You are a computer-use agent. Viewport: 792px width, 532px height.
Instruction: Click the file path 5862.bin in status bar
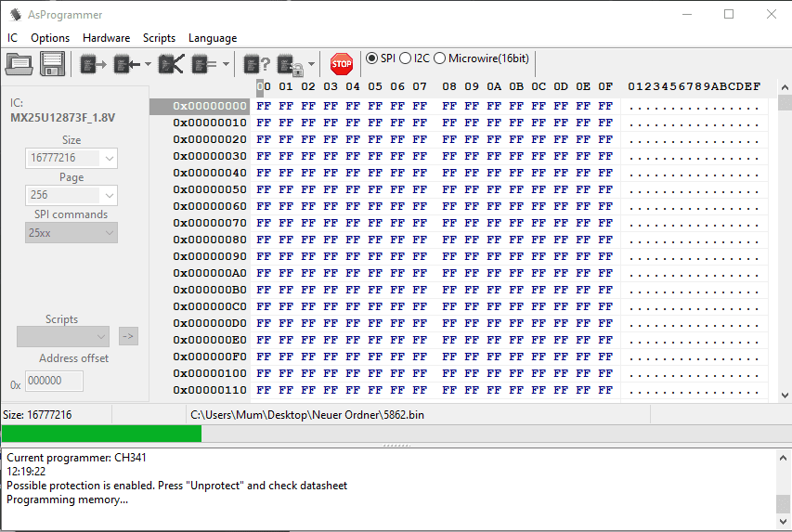(307, 415)
